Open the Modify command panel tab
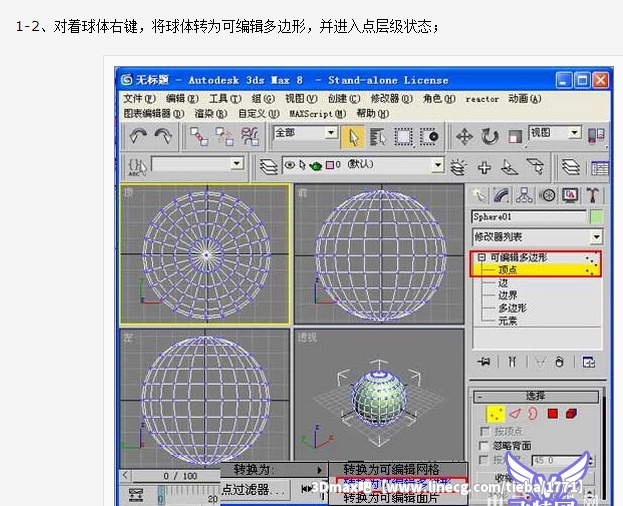 pos(501,195)
